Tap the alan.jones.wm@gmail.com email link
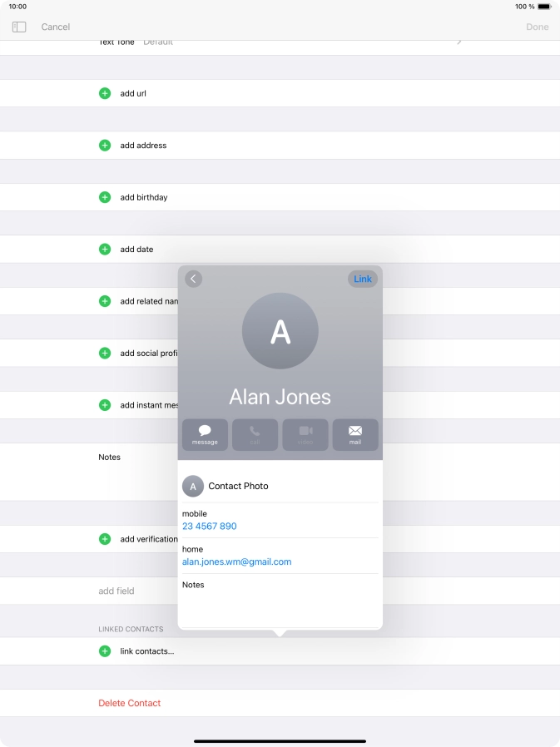The width and height of the screenshot is (560, 747). pyautogui.click(x=237, y=561)
